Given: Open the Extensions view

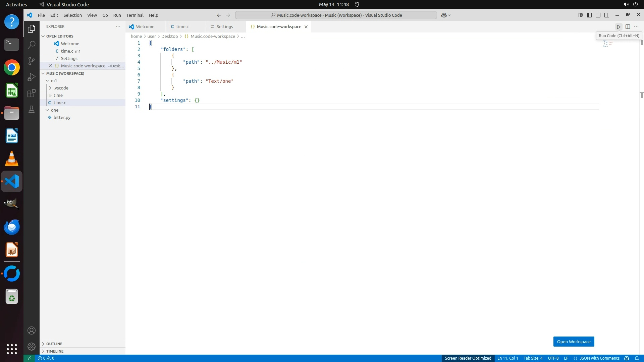Looking at the screenshot, I should [x=32, y=93].
